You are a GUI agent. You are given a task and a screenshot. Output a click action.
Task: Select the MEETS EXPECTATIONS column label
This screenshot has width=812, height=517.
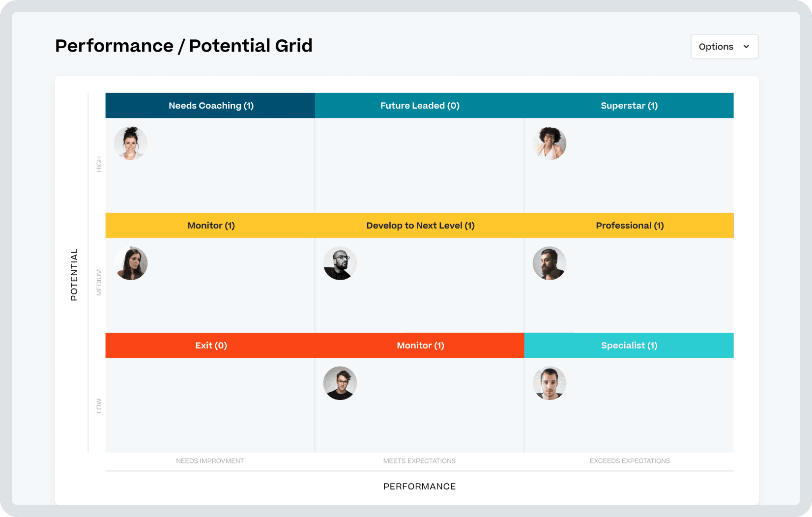tap(419, 461)
